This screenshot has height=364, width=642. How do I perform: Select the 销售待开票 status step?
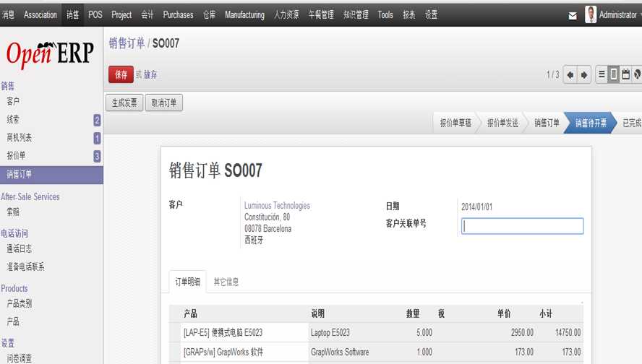pyautogui.click(x=591, y=123)
